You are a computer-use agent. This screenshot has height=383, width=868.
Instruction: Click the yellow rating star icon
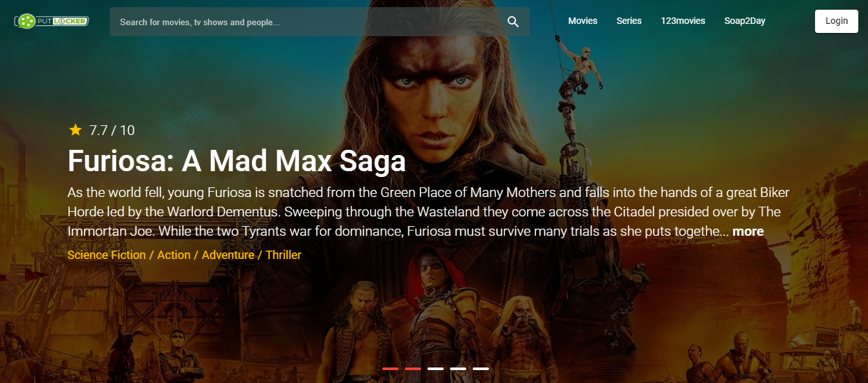(76, 130)
